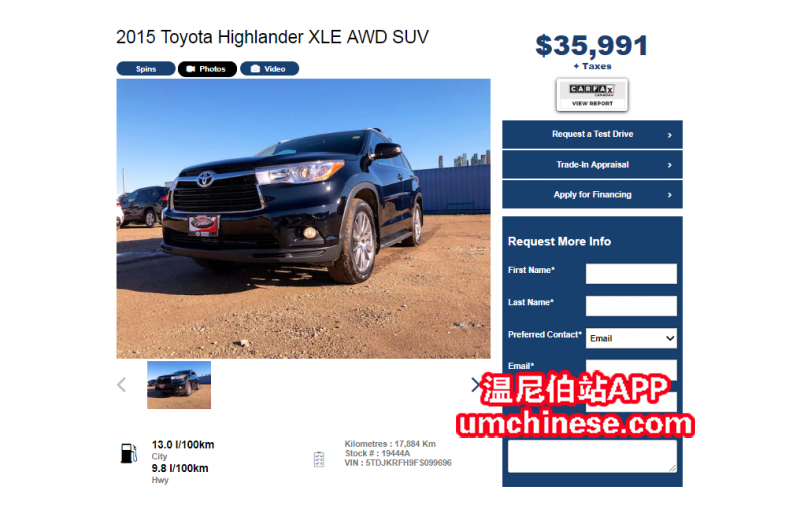Focus the First Name input field
Screen dimensions: 800x520
coord(631,274)
